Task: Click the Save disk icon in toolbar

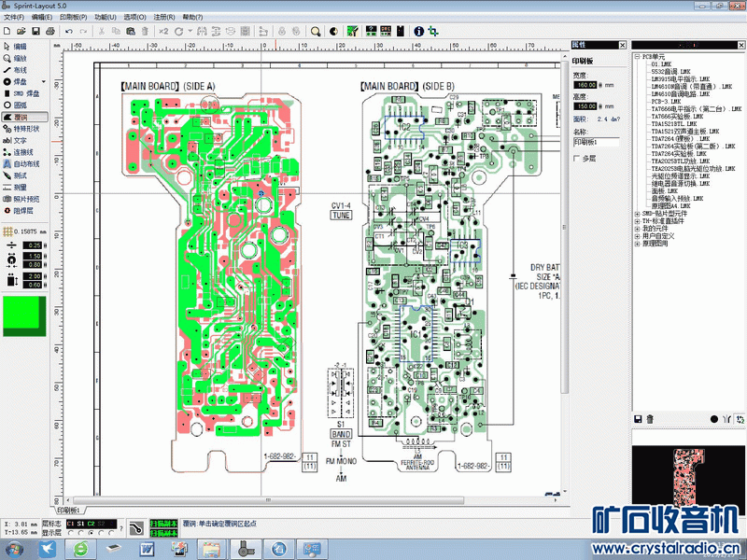Action: pyautogui.click(x=35, y=31)
